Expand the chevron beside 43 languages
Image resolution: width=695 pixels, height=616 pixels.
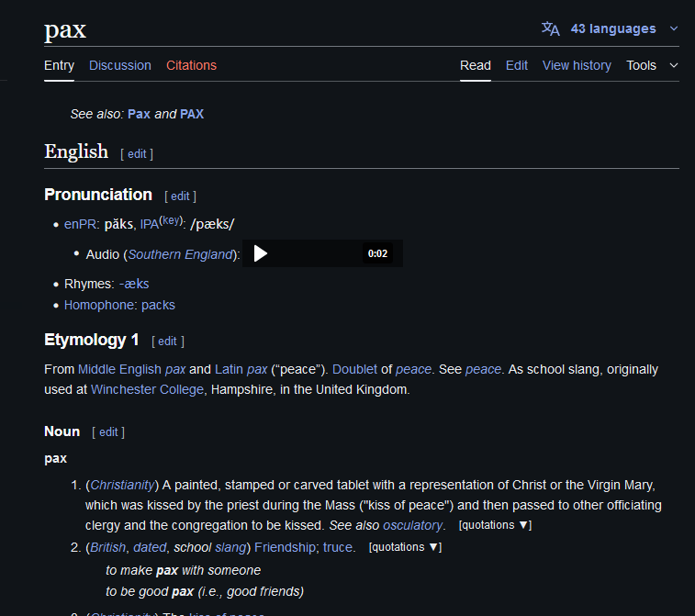pyautogui.click(x=674, y=28)
